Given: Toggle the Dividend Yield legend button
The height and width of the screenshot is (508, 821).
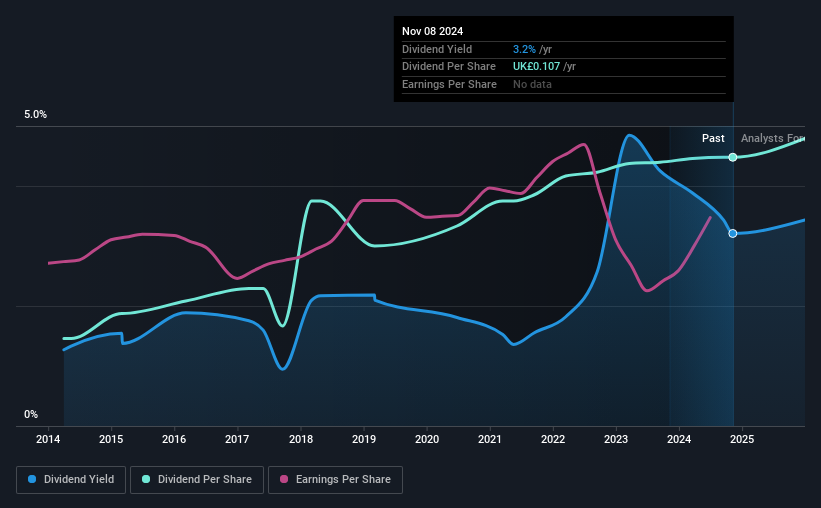Looking at the screenshot, I should [x=71, y=480].
